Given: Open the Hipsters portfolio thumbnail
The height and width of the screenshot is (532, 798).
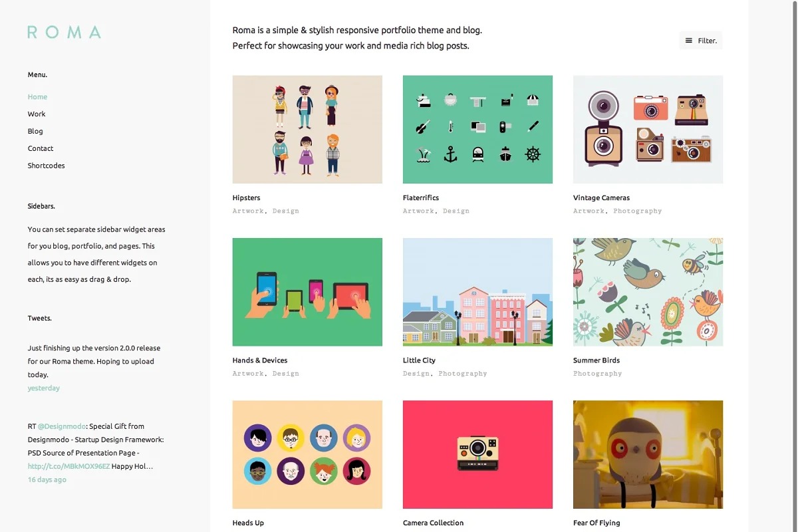Looking at the screenshot, I should 307,129.
